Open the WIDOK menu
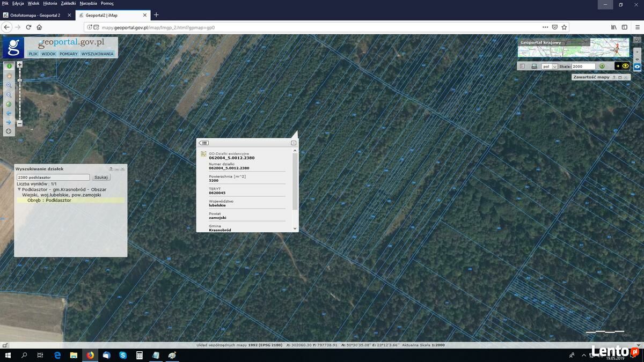 [x=49, y=54]
